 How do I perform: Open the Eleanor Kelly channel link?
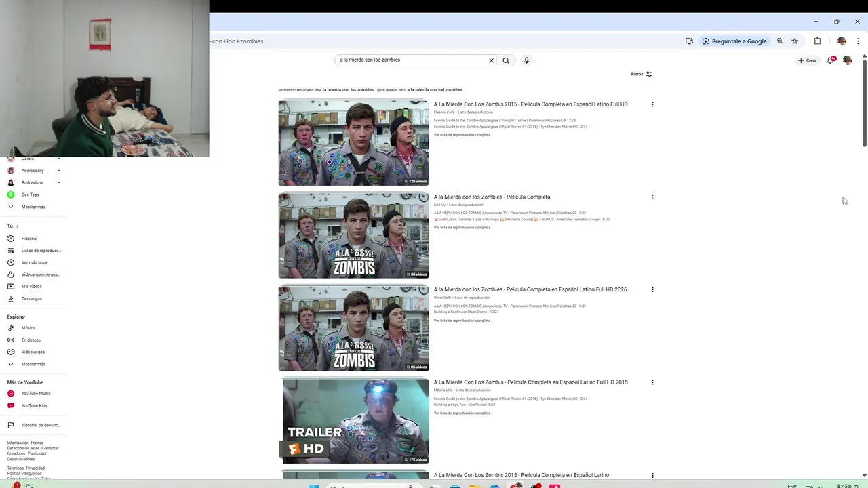pyautogui.click(x=444, y=113)
